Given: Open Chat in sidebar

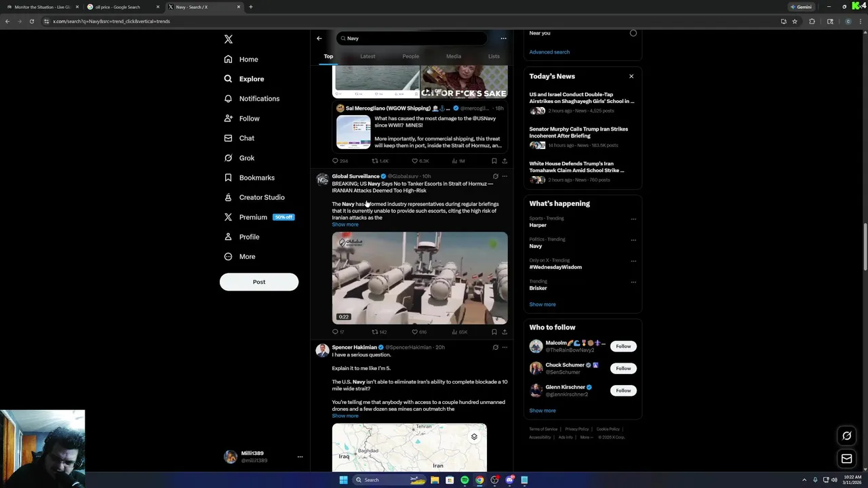Looking at the screenshot, I should point(239,138).
